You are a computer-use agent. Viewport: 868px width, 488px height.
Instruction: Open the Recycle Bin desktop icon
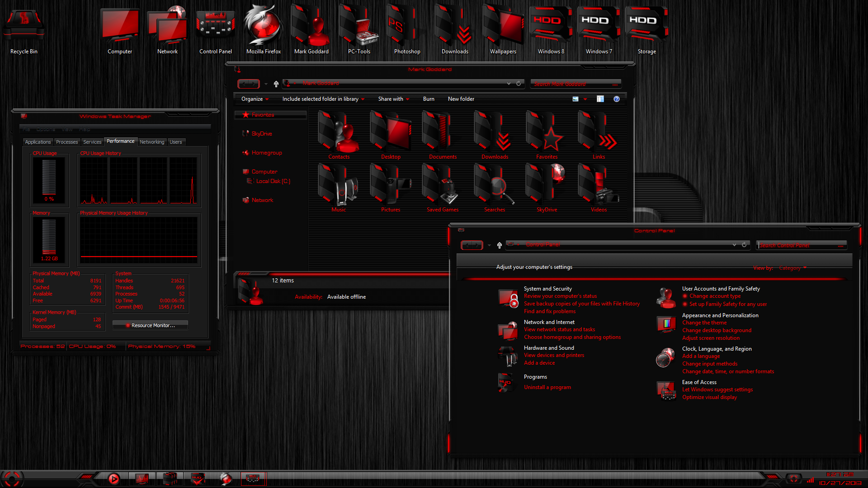pos(24,29)
